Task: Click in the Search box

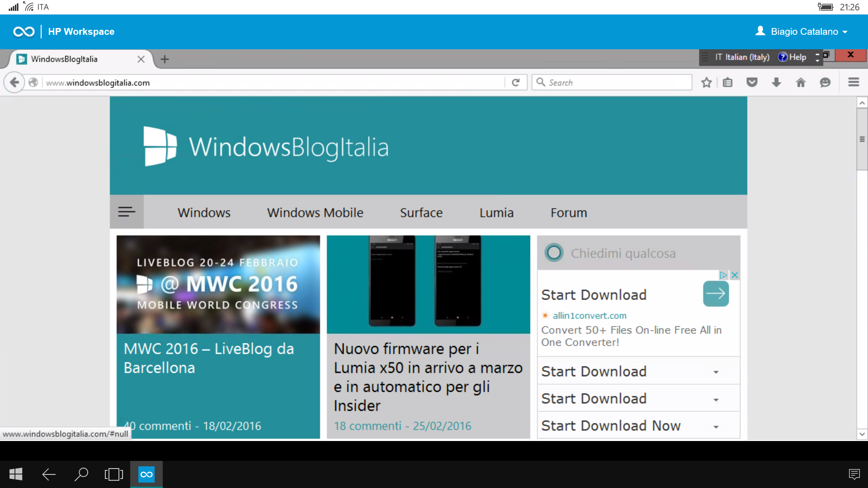Action: (612, 83)
